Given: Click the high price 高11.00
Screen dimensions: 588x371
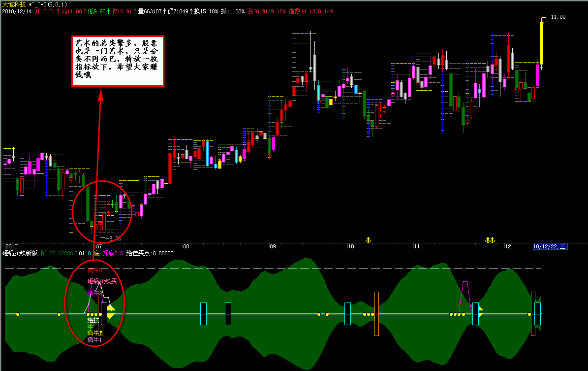Looking at the screenshot, I should tap(72, 11).
